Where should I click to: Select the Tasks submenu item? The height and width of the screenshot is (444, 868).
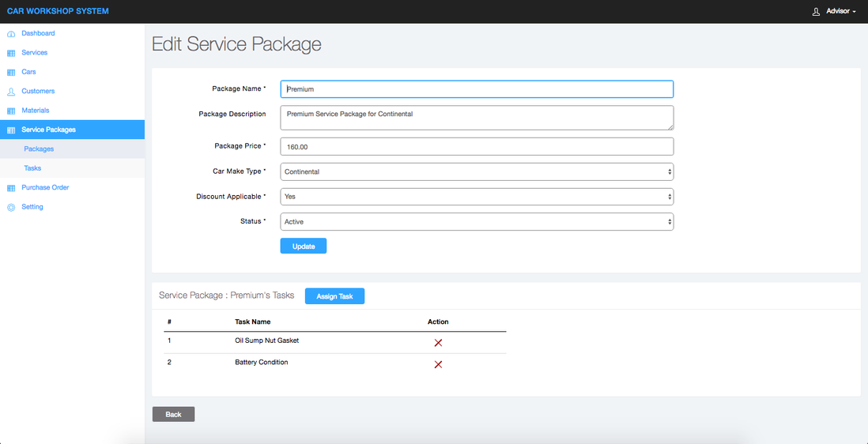[32, 168]
